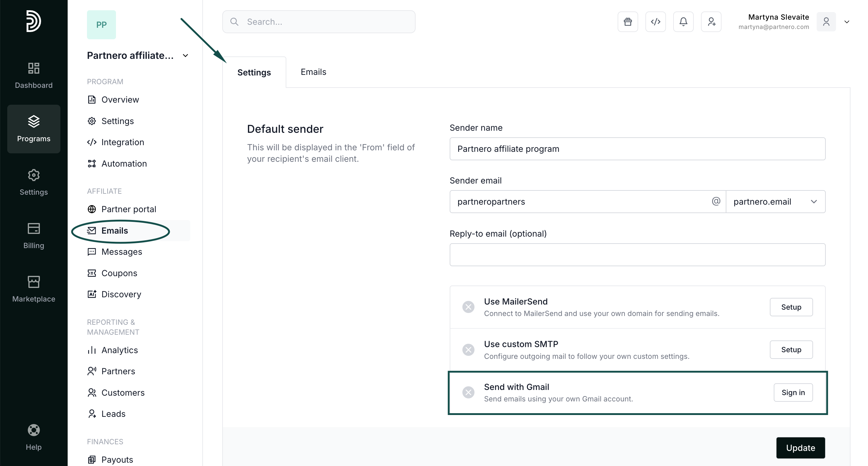Go to Marketplace in left rail

click(34, 289)
